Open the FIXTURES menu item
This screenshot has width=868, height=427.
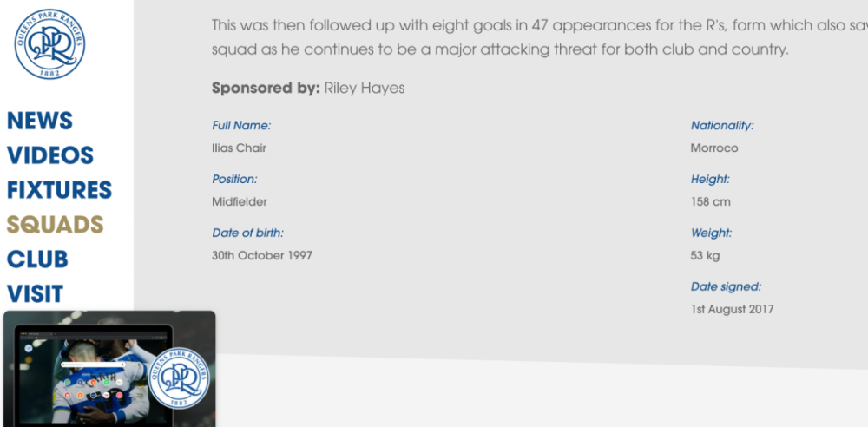(59, 190)
